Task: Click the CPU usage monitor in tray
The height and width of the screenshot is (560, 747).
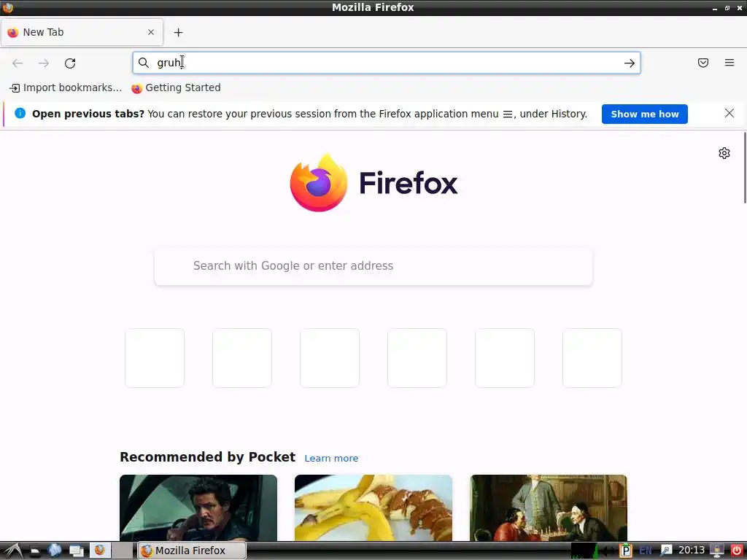Action: tap(584, 551)
